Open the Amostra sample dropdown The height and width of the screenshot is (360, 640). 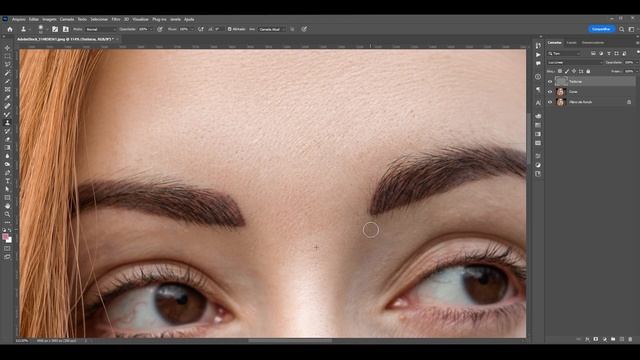tap(271, 29)
